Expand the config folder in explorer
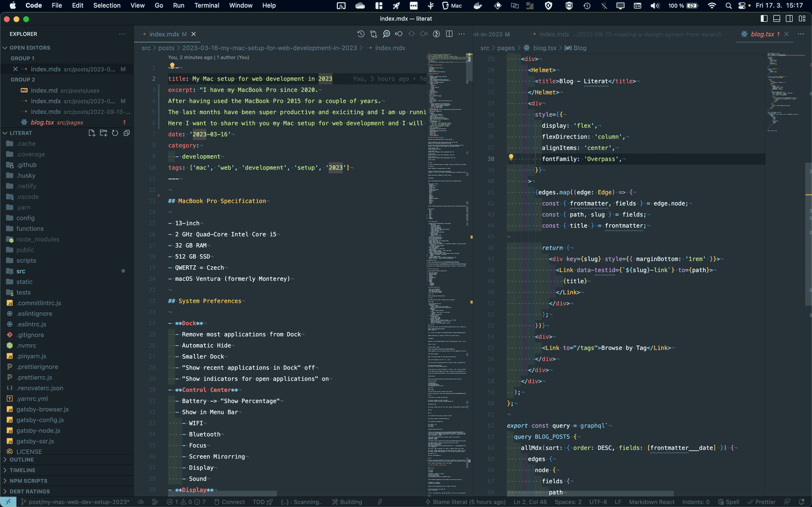This screenshot has width=812, height=507. (67, 218)
